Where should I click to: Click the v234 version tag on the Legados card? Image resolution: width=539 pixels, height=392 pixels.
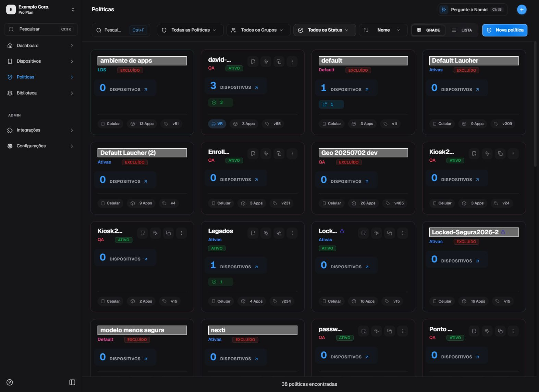282,301
